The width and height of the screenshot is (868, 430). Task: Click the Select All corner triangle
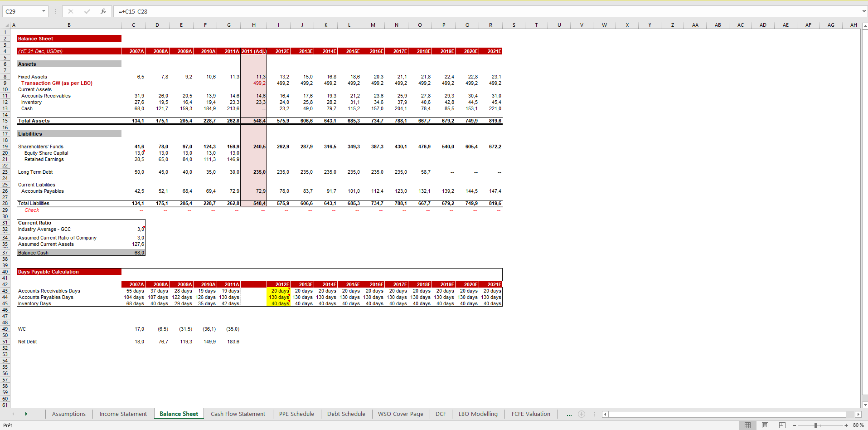click(6, 25)
